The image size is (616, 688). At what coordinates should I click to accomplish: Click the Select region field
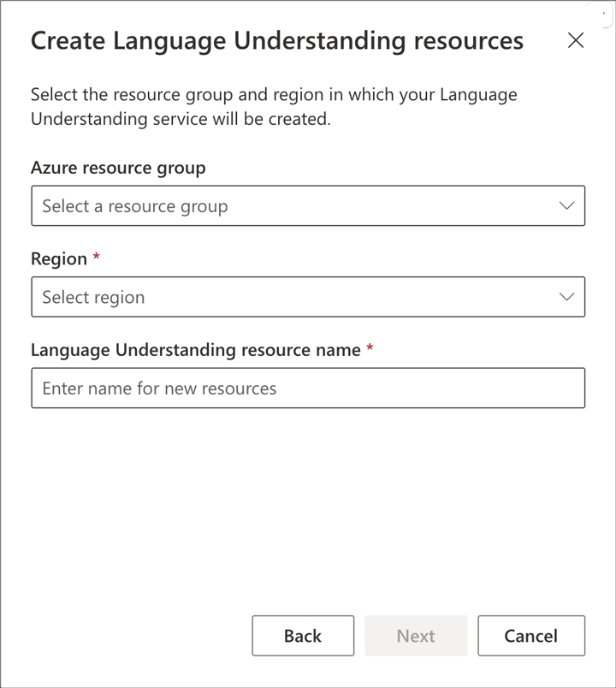[x=257, y=296]
